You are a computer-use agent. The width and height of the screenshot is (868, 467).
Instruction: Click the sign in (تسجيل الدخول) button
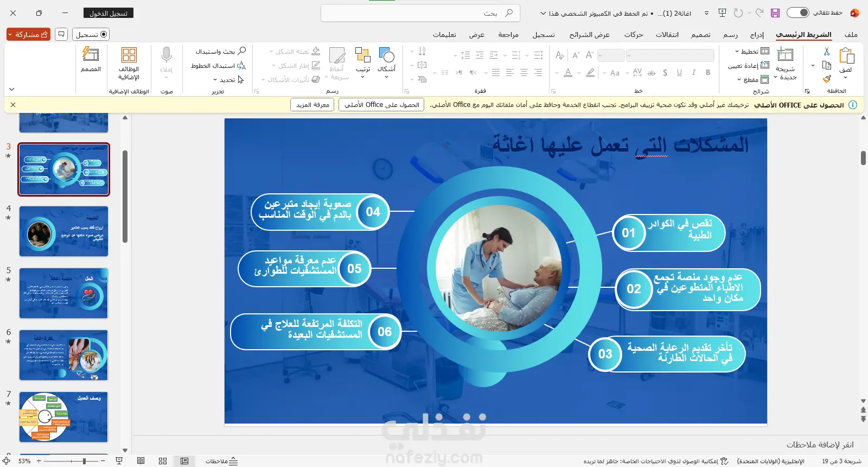[x=108, y=13]
